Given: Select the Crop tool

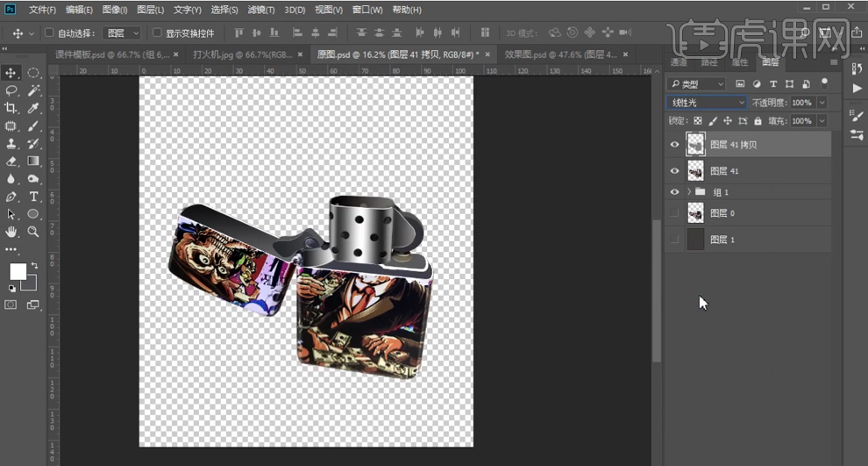Looking at the screenshot, I should 11,108.
